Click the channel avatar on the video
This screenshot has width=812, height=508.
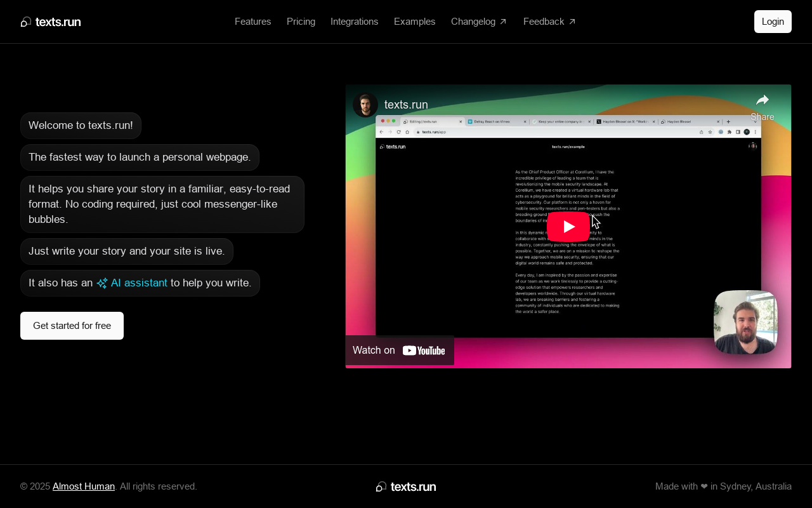coord(365,105)
